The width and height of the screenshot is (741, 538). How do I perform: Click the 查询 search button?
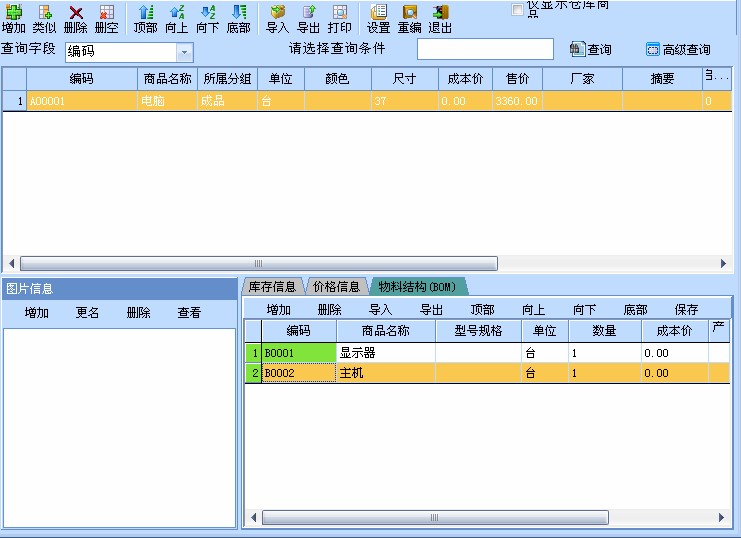[591, 49]
